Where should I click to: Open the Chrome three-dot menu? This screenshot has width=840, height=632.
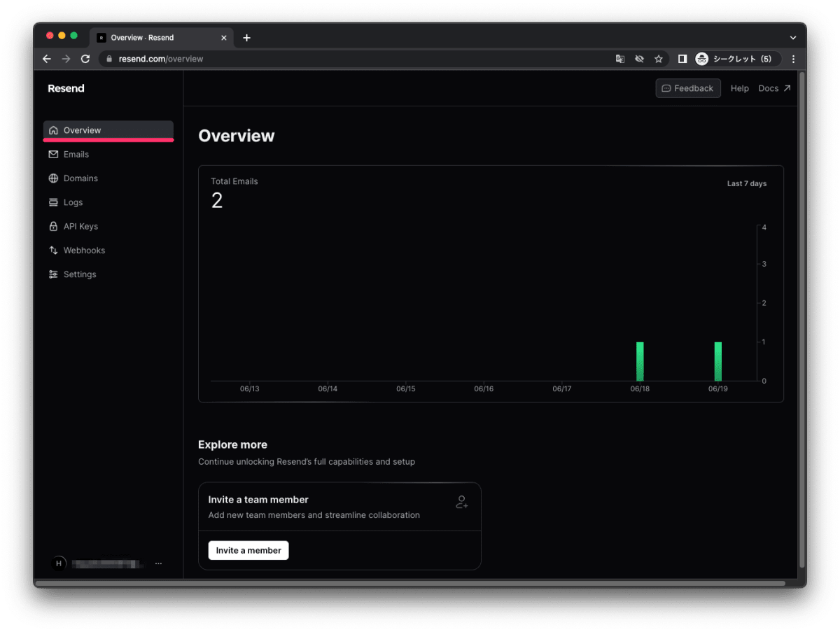pos(793,59)
